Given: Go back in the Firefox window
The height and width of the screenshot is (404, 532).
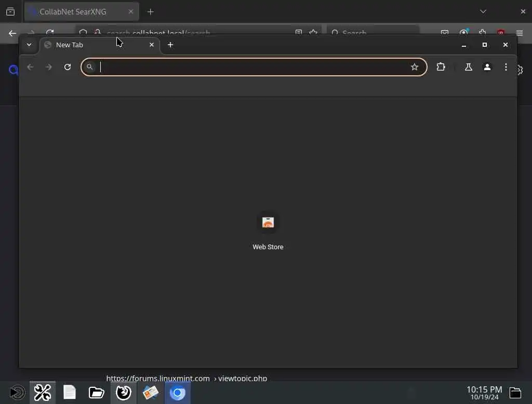Looking at the screenshot, I should pos(12,33).
